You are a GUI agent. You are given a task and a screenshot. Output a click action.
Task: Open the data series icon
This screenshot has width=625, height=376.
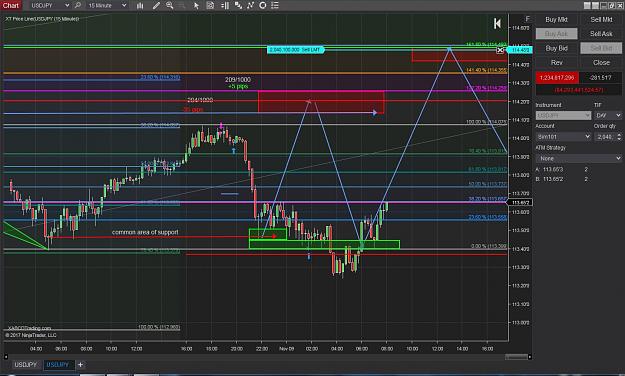(x=238, y=5)
